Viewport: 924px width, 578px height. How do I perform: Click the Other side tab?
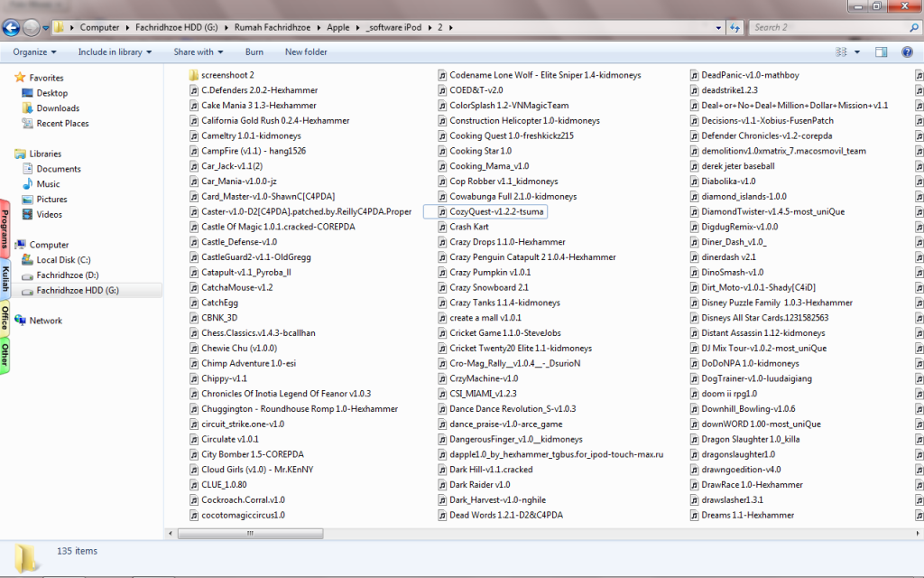[x=5, y=355]
